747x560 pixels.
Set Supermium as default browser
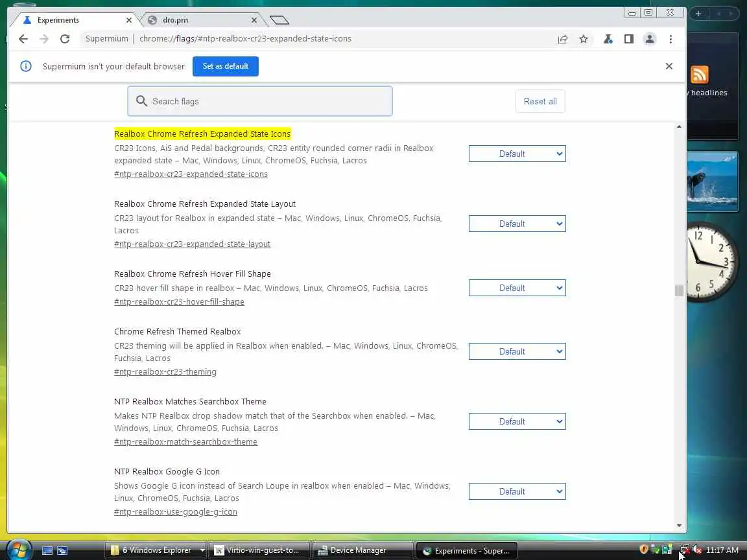coord(226,66)
